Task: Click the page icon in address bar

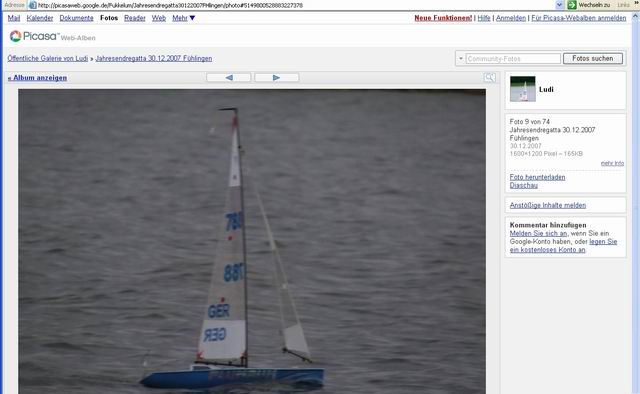Action: click(x=33, y=5)
